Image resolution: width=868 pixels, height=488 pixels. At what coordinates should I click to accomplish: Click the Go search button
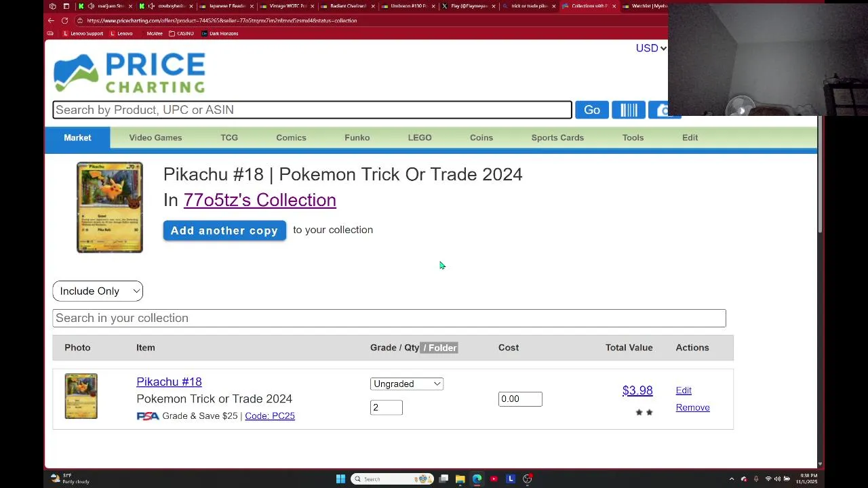pyautogui.click(x=592, y=110)
